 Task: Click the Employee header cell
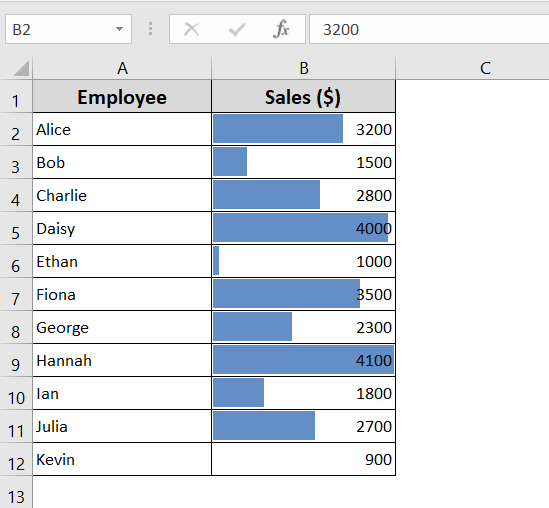(122, 96)
